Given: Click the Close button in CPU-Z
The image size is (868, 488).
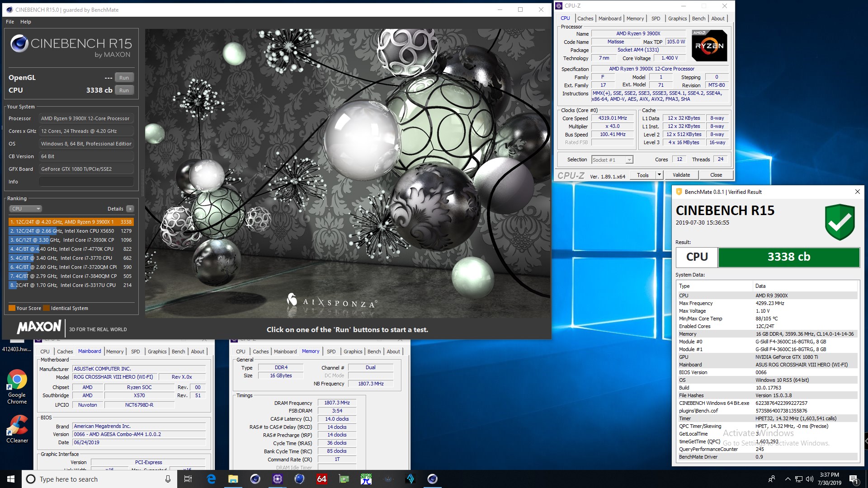Looking at the screenshot, I should point(716,175).
